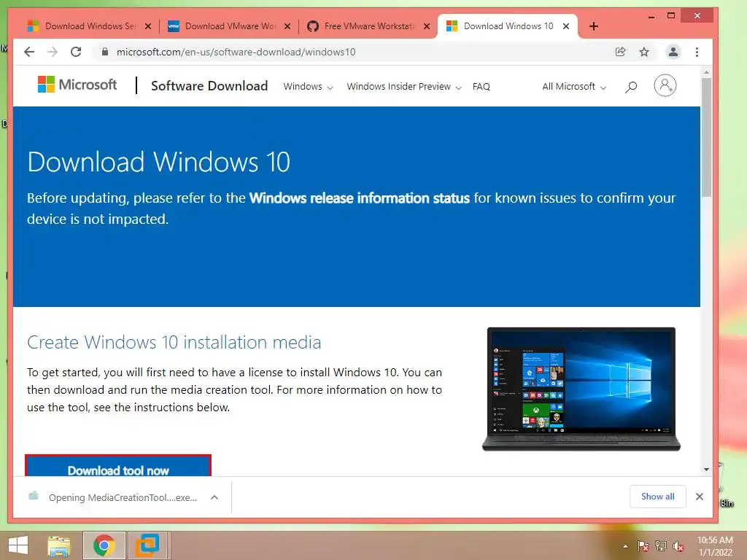Close the Download Windows 10 tab

pyautogui.click(x=566, y=26)
